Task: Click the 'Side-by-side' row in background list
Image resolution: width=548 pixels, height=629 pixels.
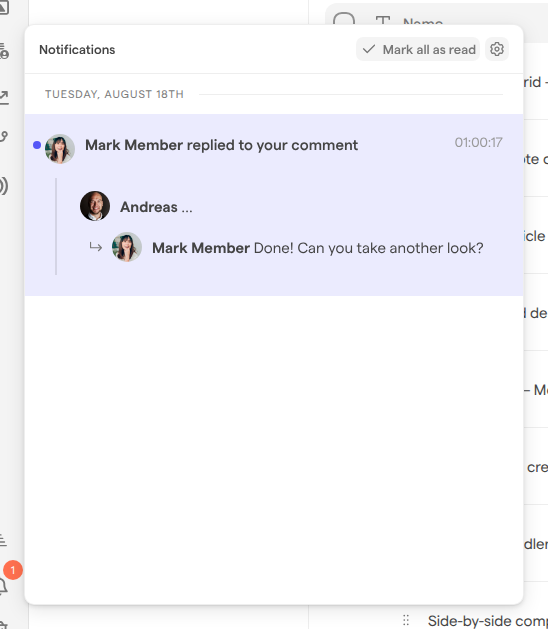Action: pyautogui.click(x=487, y=620)
